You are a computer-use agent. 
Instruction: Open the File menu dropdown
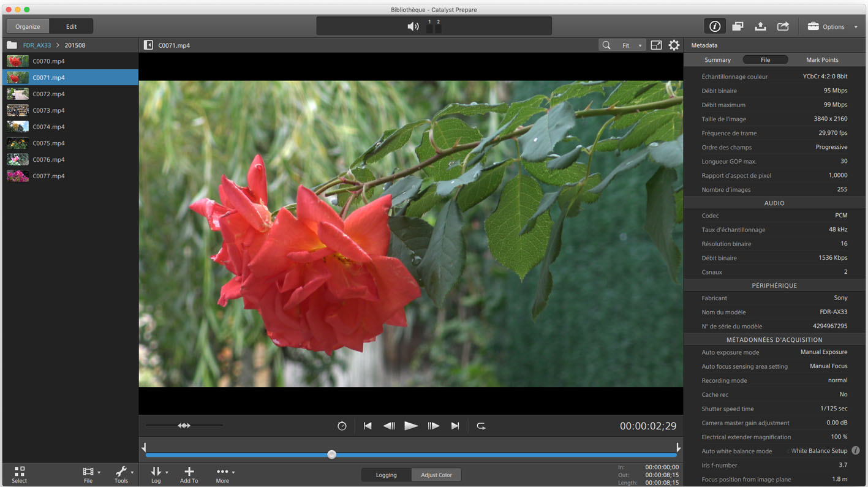coord(91,475)
